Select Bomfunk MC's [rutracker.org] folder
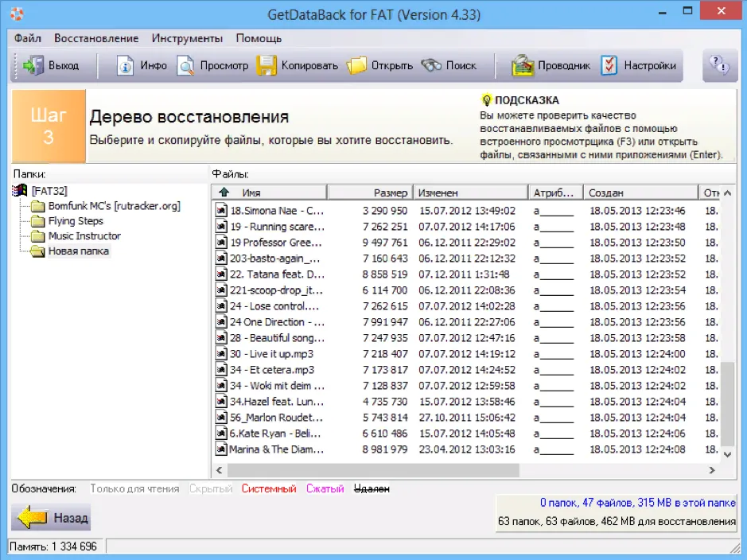The width and height of the screenshot is (747, 560). [115, 206]
